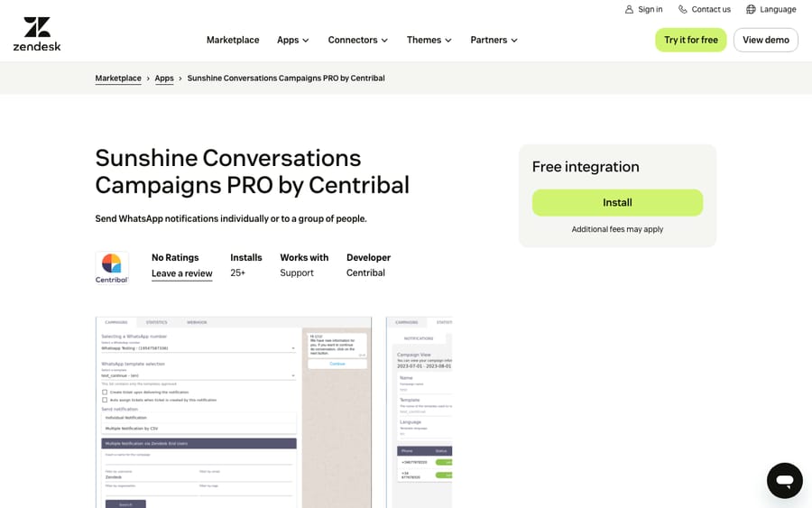
Task: Click the Try it for free button
Action: pos(691,40)
